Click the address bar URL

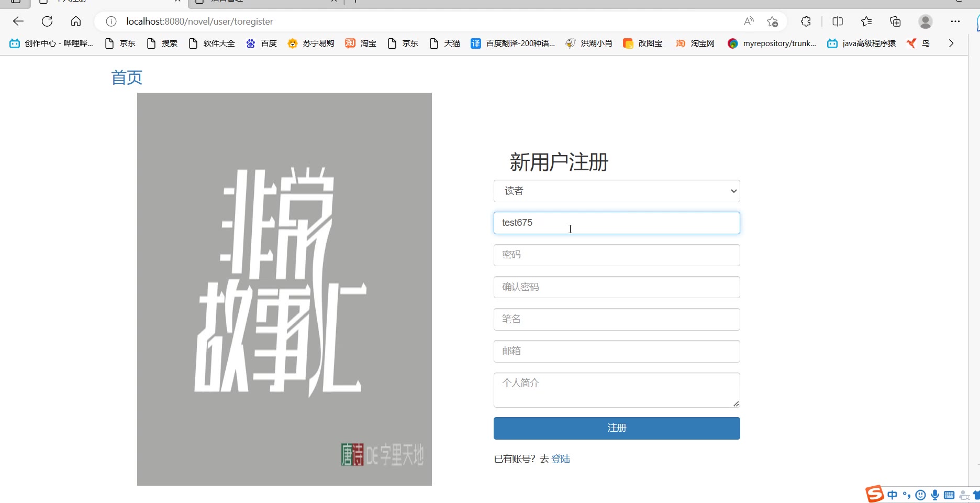point(199,21)
